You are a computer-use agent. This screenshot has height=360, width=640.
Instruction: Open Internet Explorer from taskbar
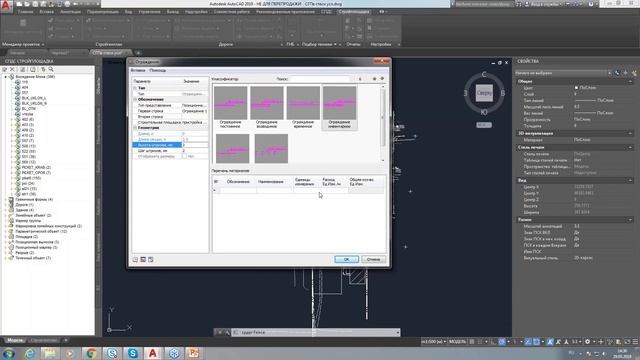click(29, 353)
